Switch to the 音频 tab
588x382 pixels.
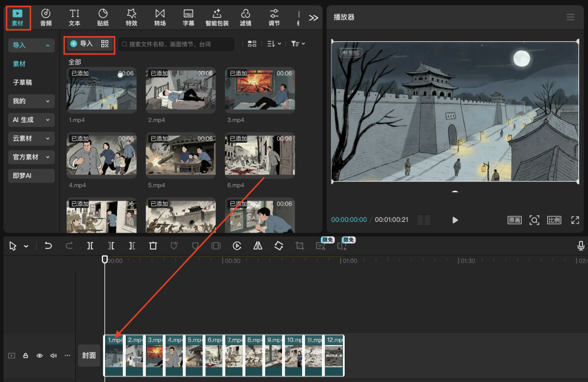[46, 17]
